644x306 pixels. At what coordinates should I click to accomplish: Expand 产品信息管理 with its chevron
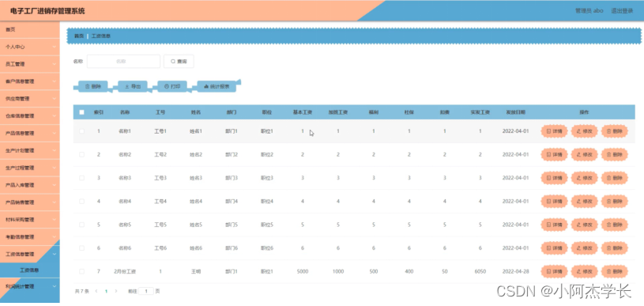[55, 133]
